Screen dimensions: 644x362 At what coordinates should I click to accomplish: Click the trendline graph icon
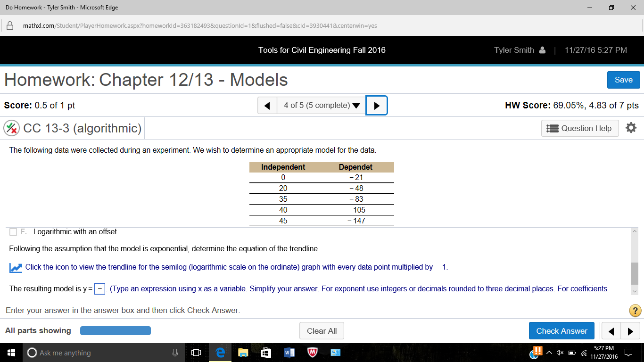click(x=16, y=267)
